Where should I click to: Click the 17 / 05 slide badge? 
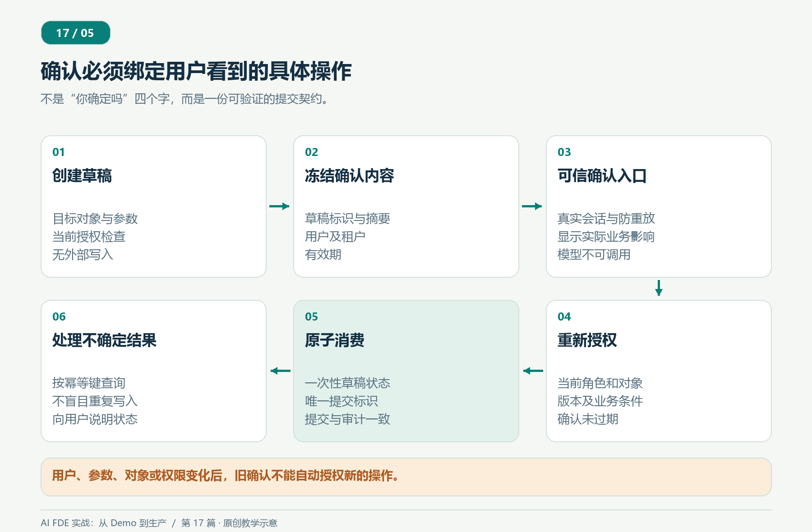75,33
